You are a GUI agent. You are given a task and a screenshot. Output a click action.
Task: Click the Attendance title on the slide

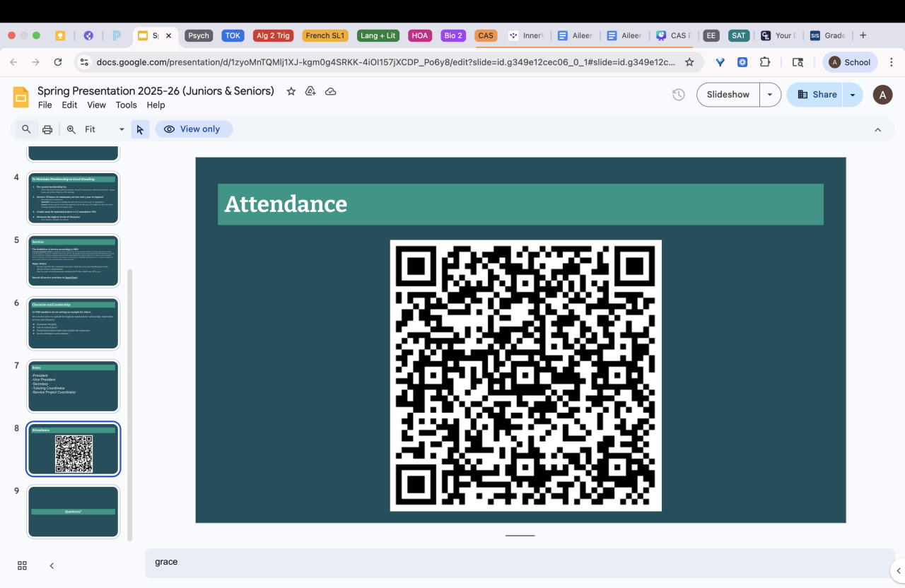(x=286, y=204)
